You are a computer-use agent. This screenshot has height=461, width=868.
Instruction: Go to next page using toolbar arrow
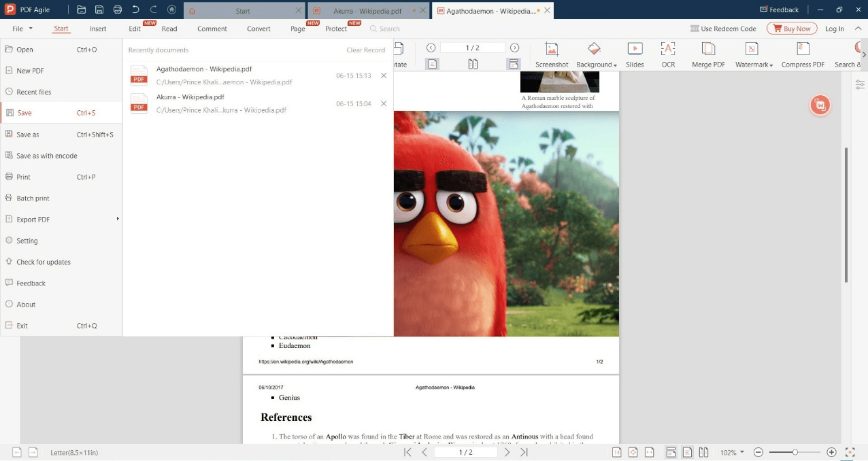click(x=515, y=48)
